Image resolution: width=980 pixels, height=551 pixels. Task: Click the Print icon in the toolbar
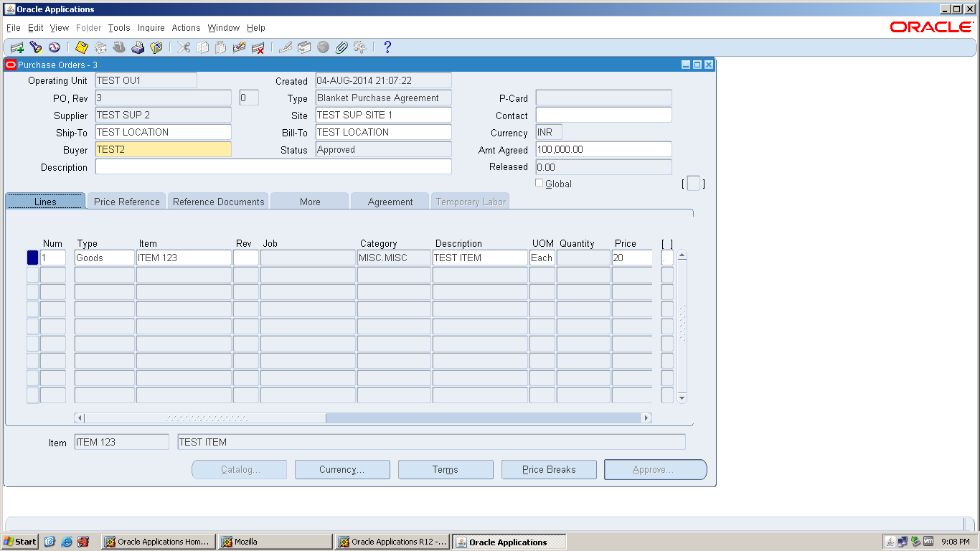[x=138, y=47]
